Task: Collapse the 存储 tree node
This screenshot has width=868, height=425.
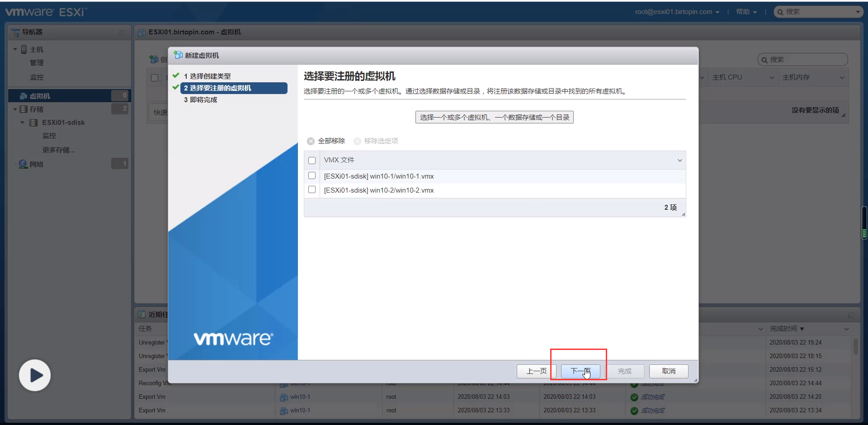Action: (15, 109)
